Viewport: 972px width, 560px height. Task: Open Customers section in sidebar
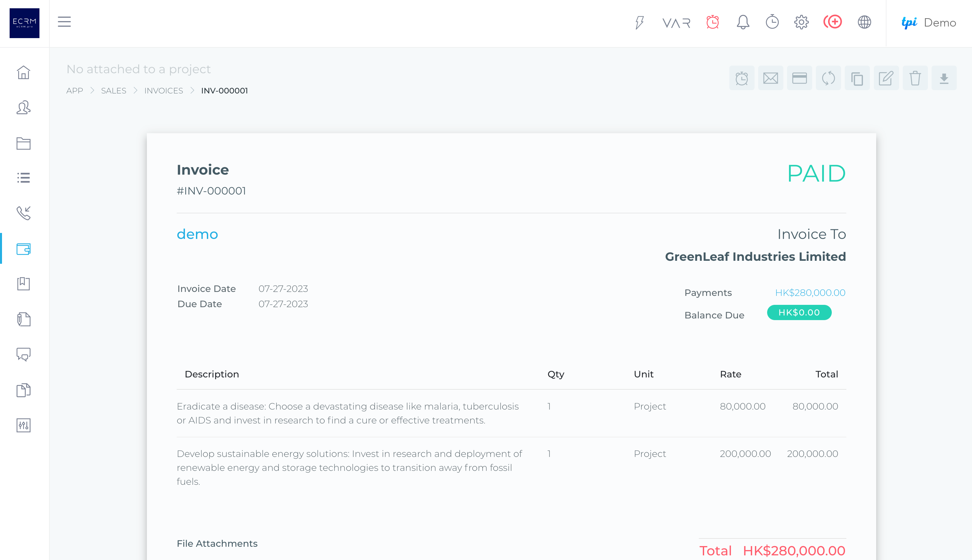click(x=24, y=108)
